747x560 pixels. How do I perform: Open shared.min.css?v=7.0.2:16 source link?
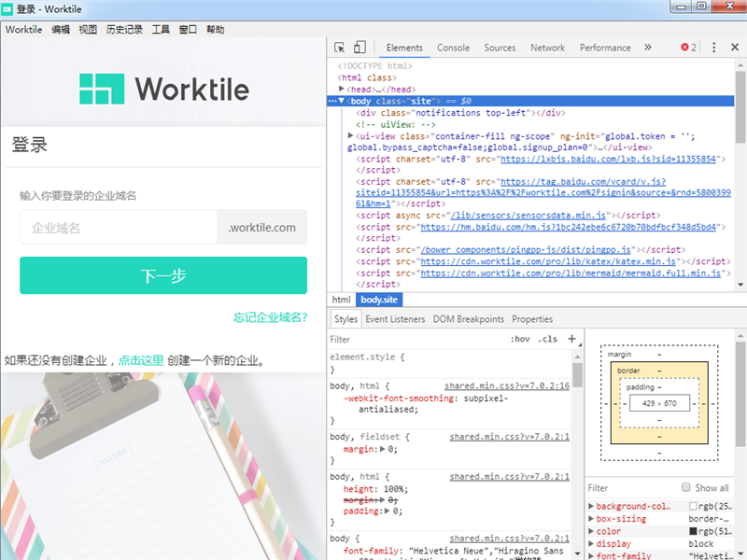[507, 385]
